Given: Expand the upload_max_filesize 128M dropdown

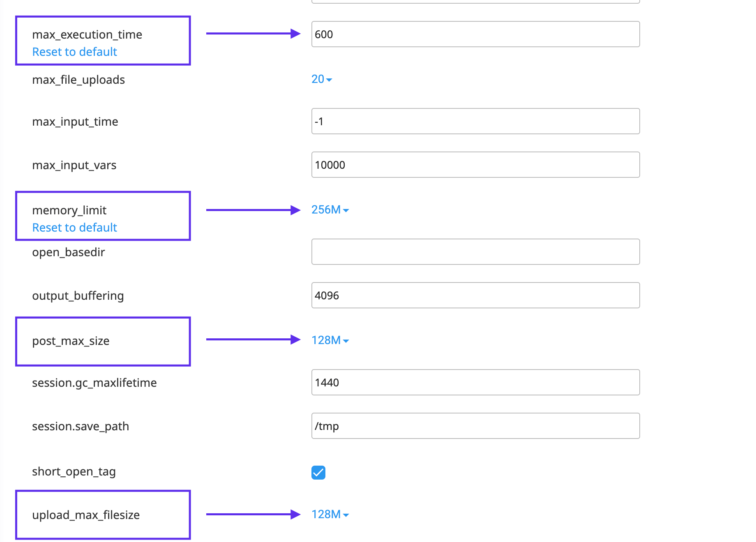Looking at the screenshot, I should pyautogui.click(x=330, y=514).
